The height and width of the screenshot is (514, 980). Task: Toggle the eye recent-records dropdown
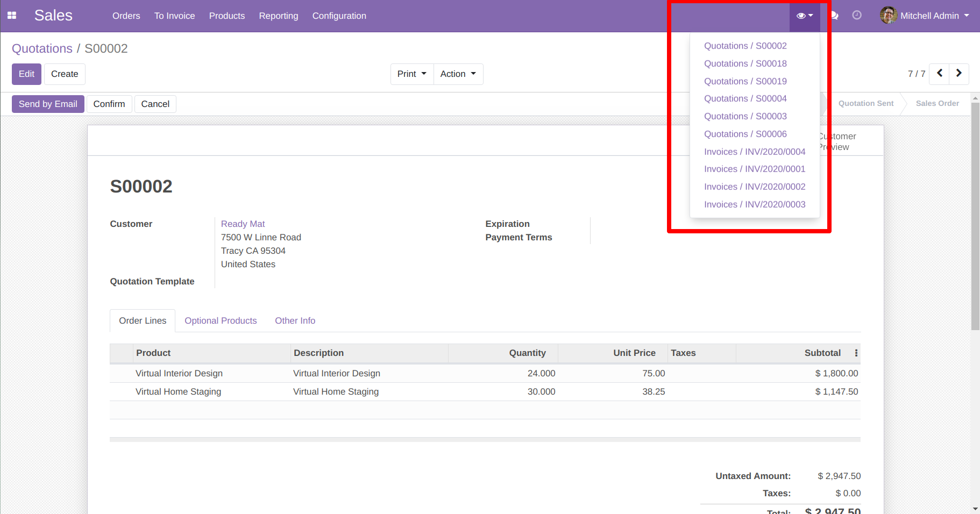click(x=804, y=16)
